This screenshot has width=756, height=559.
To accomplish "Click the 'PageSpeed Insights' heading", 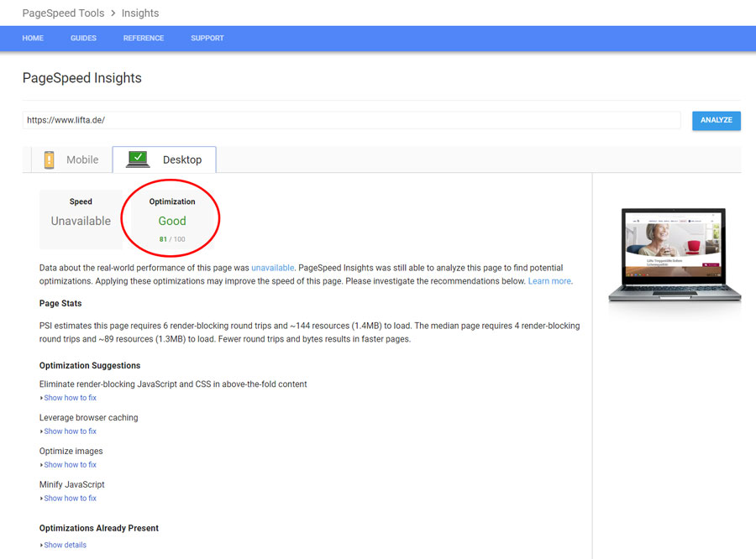I will tap(82, 78).
